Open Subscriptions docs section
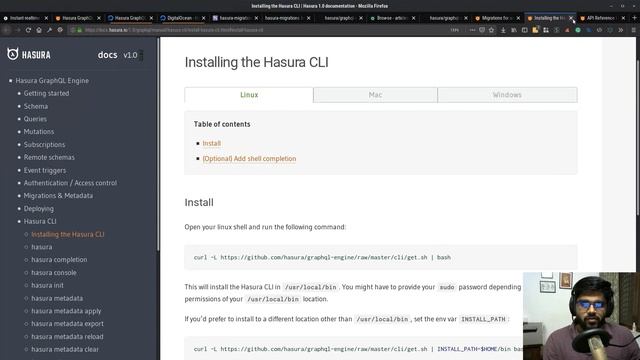This screenshot has height=360, width=640. pyautogui.click(x=44, y=144)
